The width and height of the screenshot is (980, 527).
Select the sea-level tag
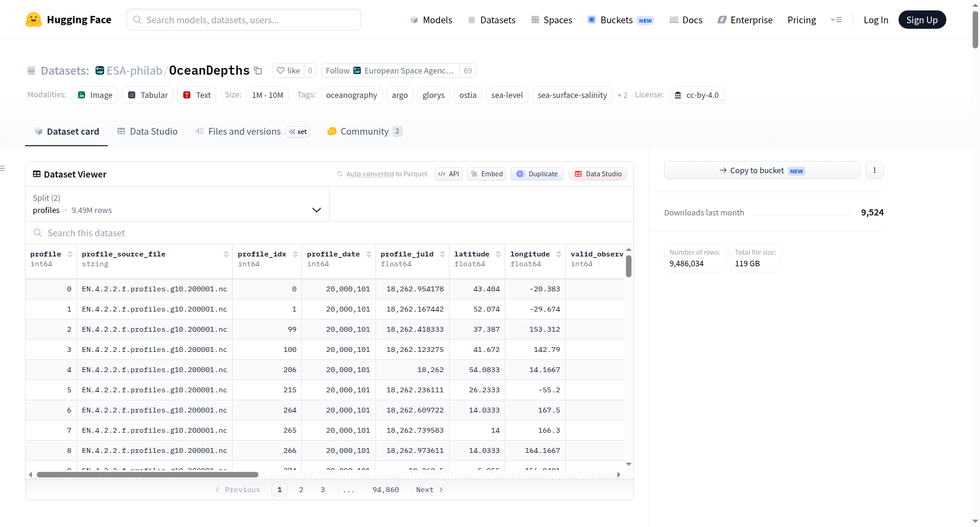pos(507,95)
